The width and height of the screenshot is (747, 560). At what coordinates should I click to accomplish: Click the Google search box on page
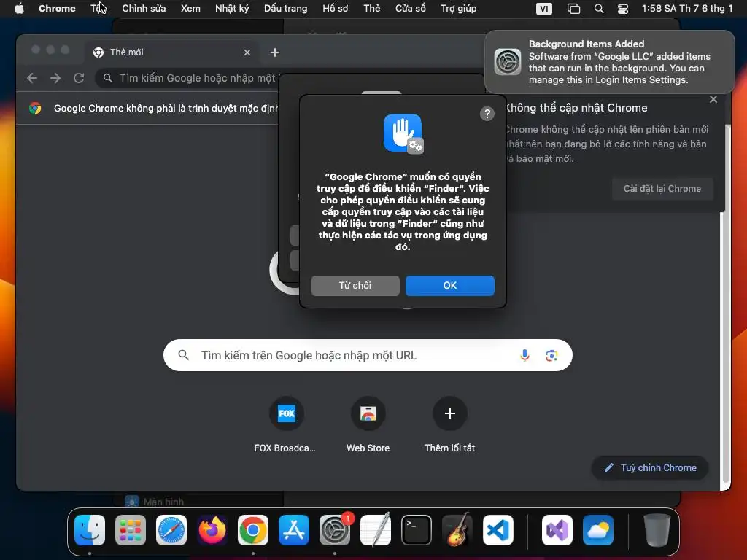point(368,355)
